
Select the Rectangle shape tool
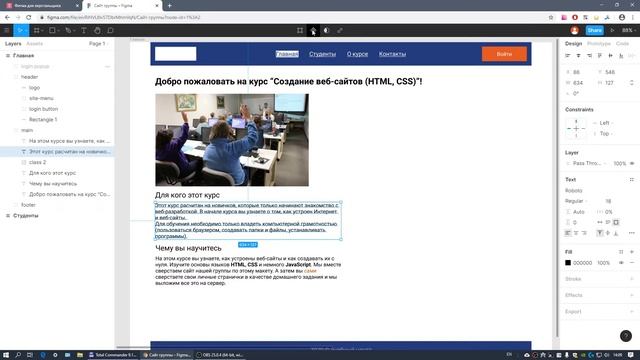[x=52, y=30]
